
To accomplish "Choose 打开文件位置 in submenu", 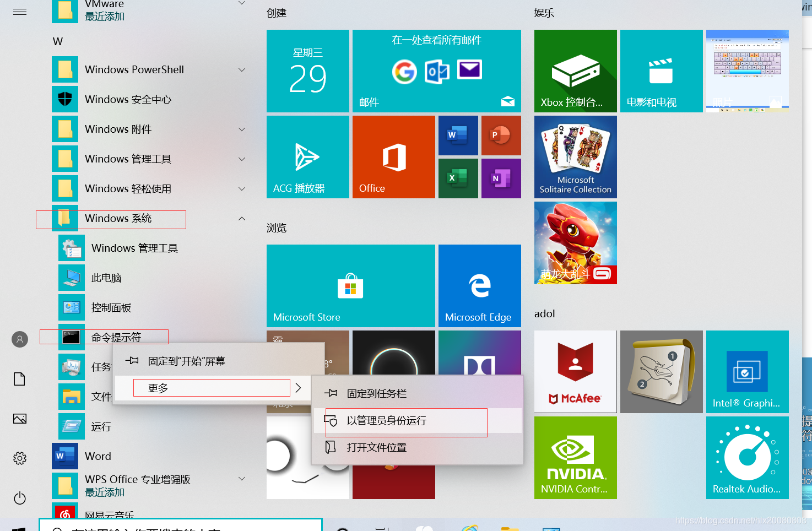I will pyautogui.click(x=417, y=448).
